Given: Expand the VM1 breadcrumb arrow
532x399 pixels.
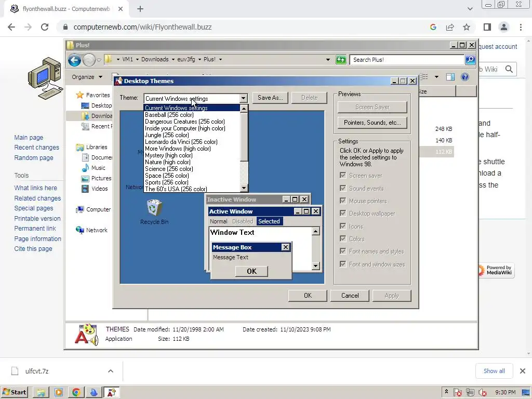Looking at the screenshot, I should point(137,59).
